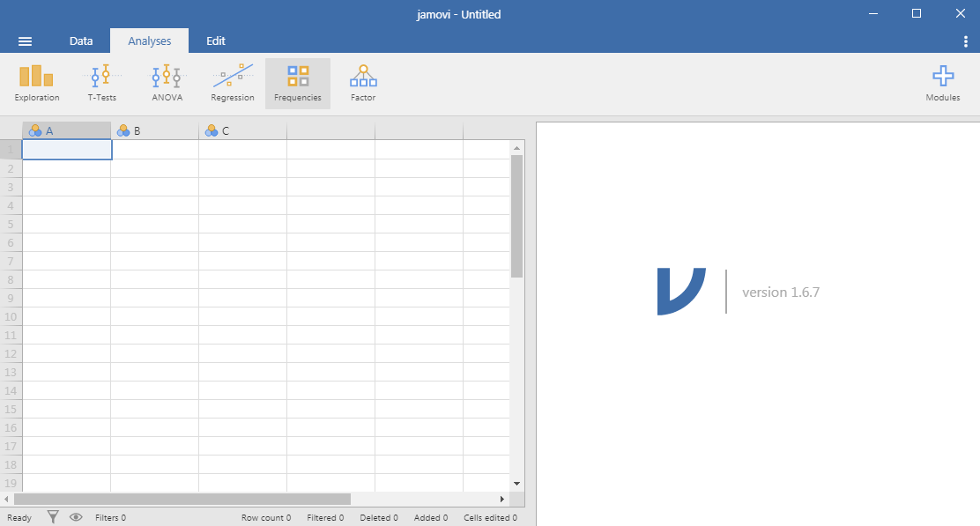
Task: Click the filter funnel icon
Action: [53, 517]
